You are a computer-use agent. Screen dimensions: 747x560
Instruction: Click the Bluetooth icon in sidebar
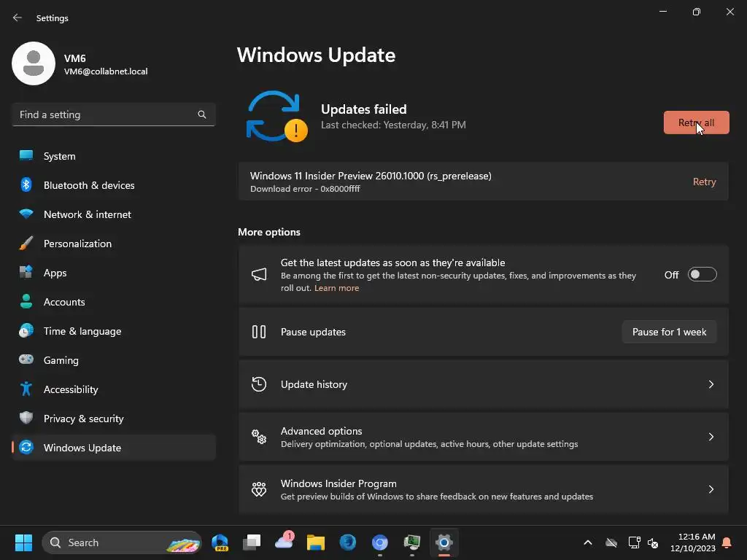point(26,184)
